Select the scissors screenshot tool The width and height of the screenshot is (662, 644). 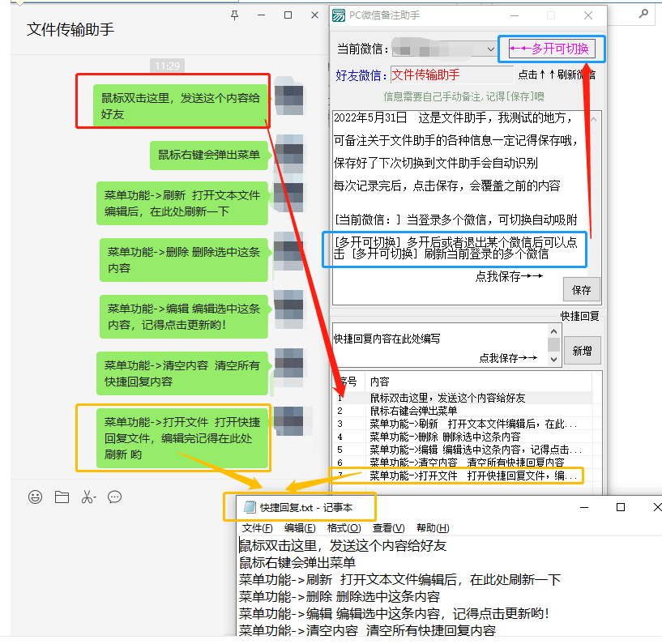(88, 497)
